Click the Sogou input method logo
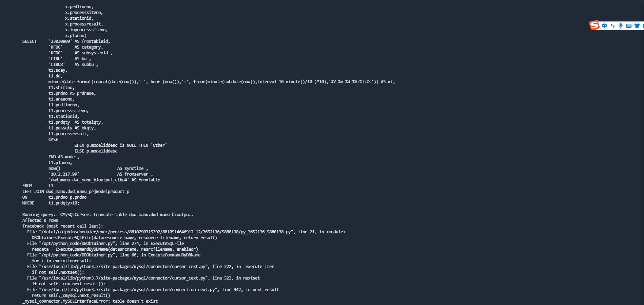The width and height of the screenshot is (644, 305). click(594, 25)
